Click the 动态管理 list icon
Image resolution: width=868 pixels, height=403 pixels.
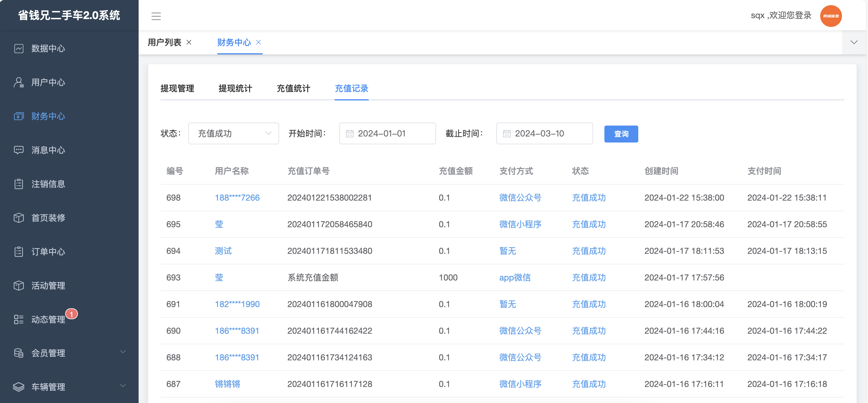pyautogui.click(x=19, y=319)
